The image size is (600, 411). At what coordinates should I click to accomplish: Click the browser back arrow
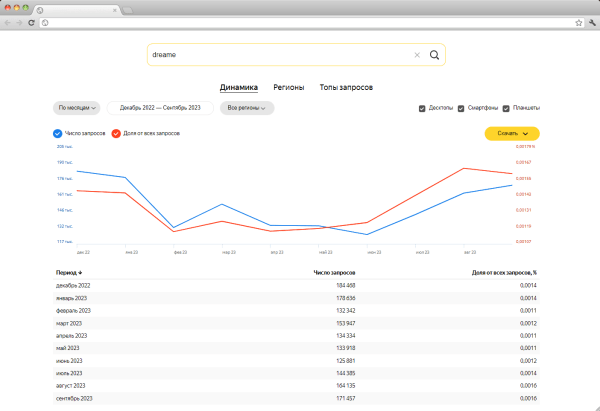pyautogui.click(x=8, y=22)
